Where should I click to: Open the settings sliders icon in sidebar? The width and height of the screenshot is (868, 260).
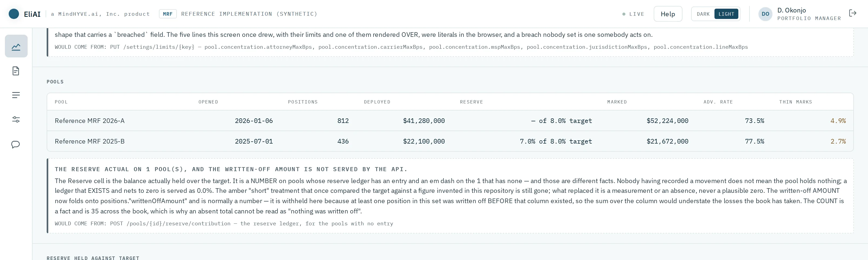click(16, 120)
